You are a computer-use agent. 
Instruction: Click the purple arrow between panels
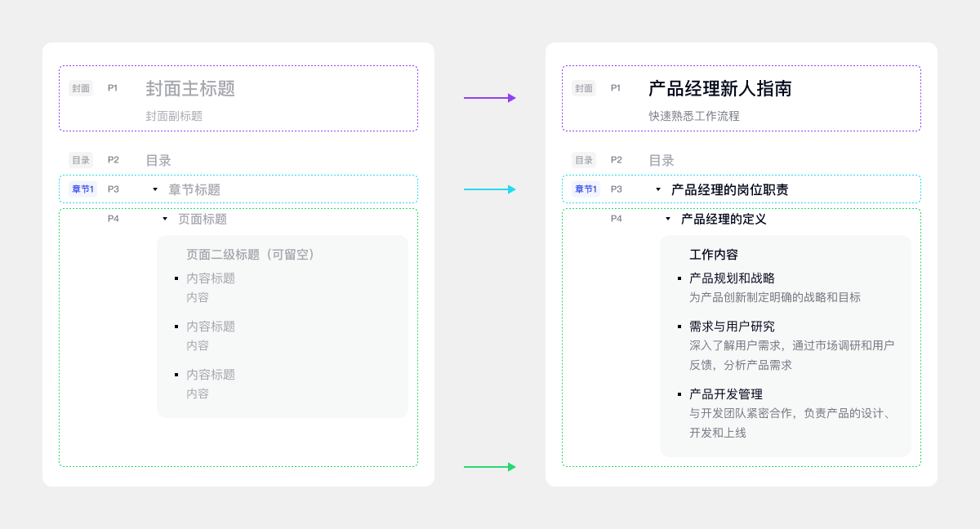click(x=489, y=98)
